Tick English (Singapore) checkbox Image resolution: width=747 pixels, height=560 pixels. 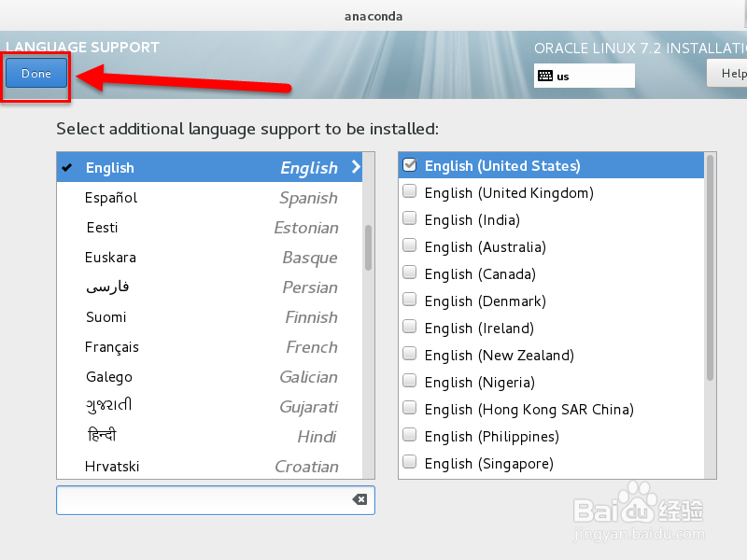point(409,462)
